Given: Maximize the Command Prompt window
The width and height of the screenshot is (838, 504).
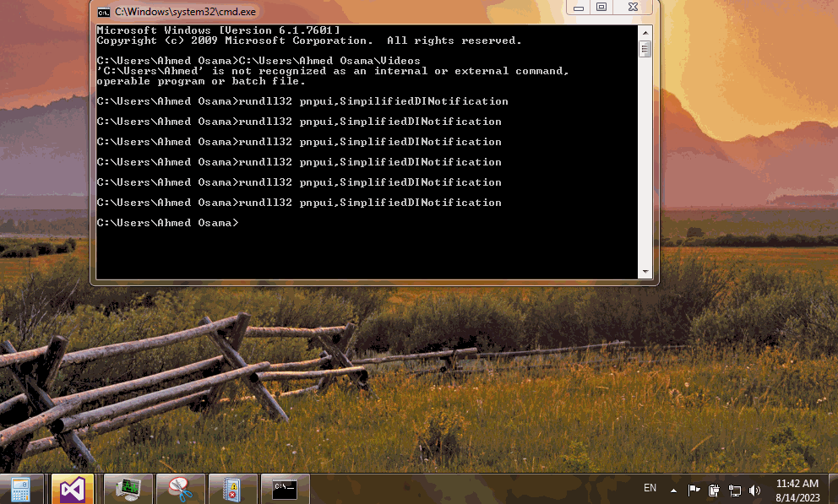Looking at the screenshot, I should point(601,7).
